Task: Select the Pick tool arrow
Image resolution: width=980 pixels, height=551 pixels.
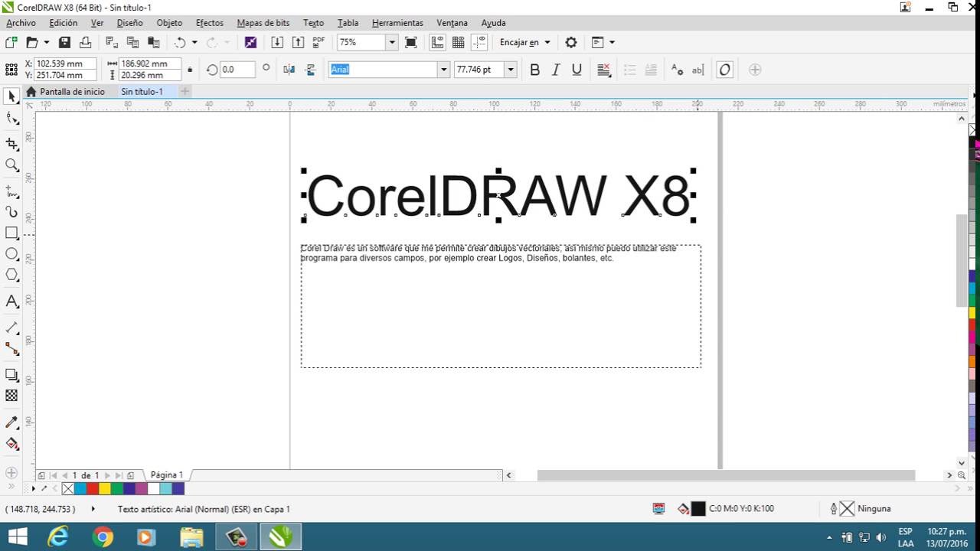Action: (x=11, y=96)
